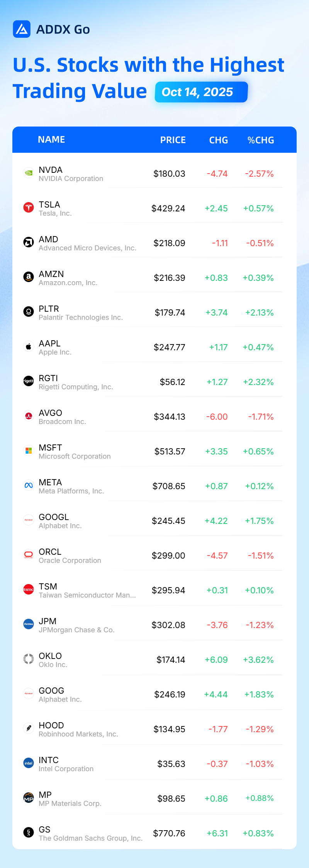309x868 pixels.
Task: Click the Tesla logo icon
Action: coord(29,208)
